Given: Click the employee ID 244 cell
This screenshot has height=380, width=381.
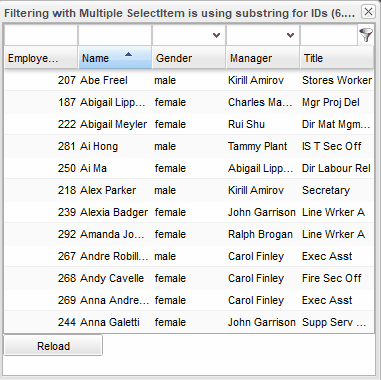Looking at the screenshot, I should [41, 322].
